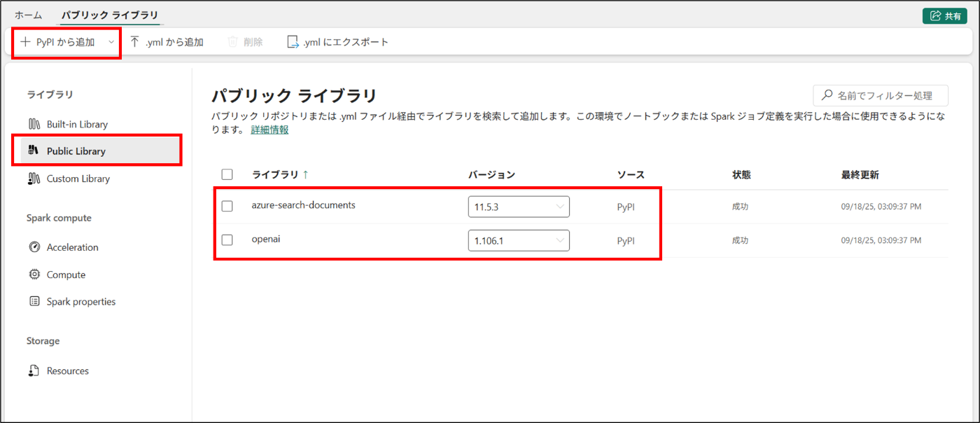Click .yml から追加 button label

174,42
